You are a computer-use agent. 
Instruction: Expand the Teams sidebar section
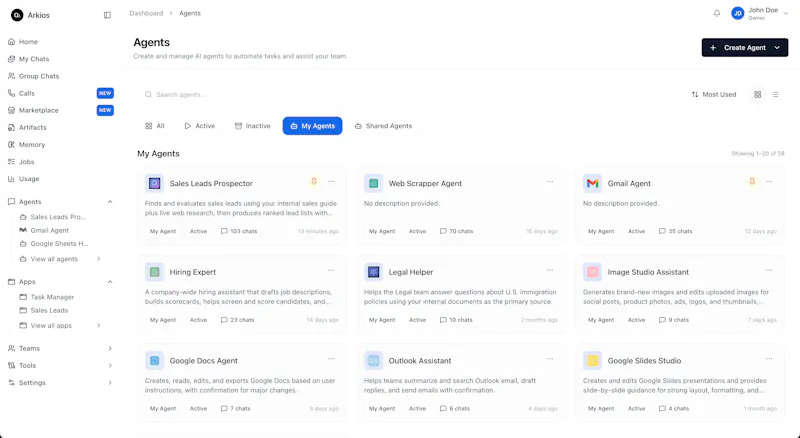(110, 348)
